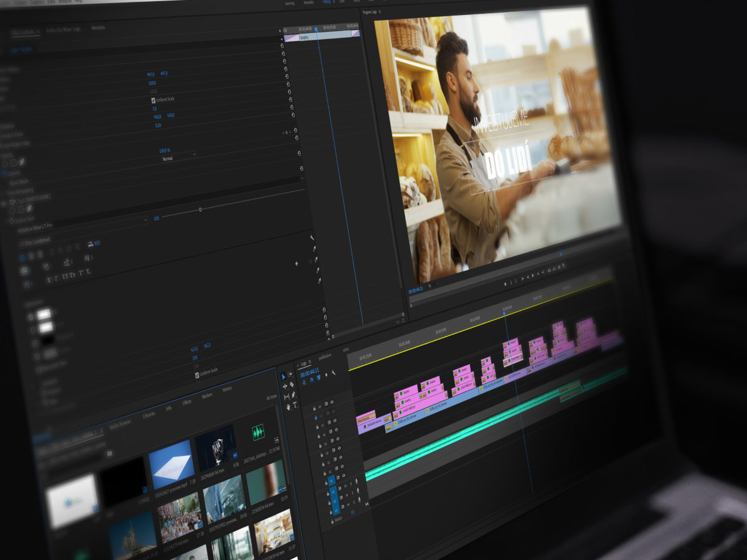Open Info tab

pyautogui.click(x=169, y=408)
